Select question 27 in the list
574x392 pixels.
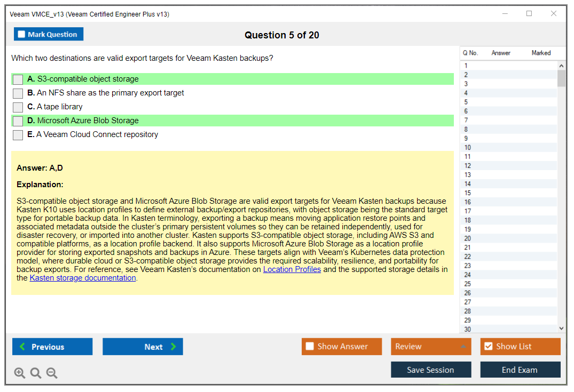(509, 302)
